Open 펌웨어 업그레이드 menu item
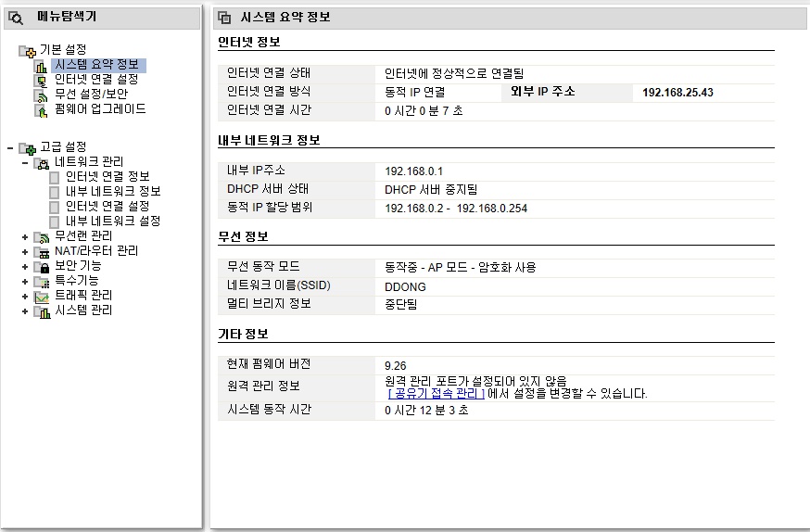 pyautogui.click(x=100, y=109)
